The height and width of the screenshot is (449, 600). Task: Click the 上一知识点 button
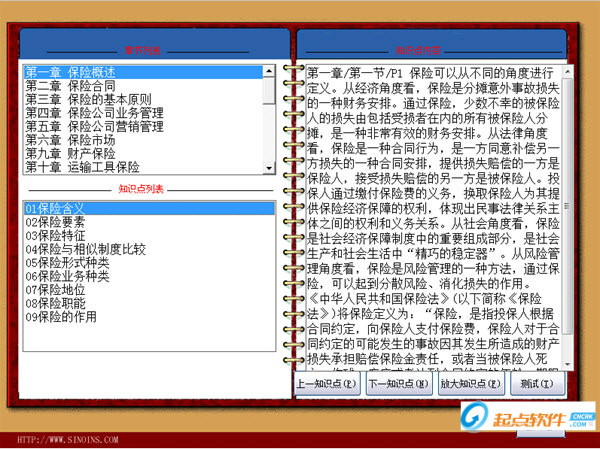327,384
